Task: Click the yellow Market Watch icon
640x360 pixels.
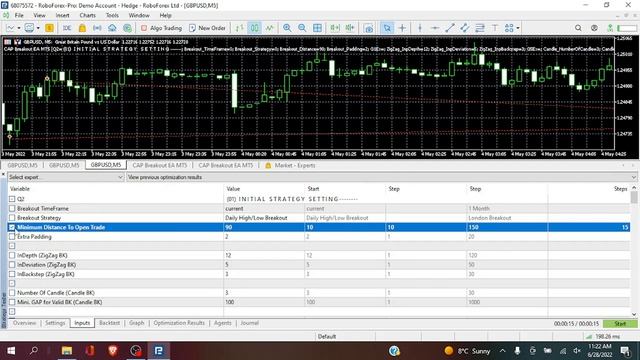Action: pyautogui.click(x=49, y=28)
